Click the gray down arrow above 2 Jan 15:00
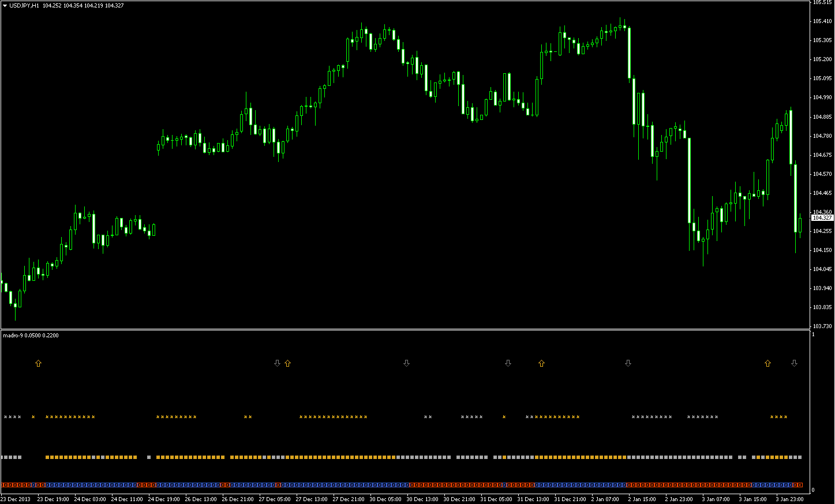Screen dimensions: 835x504 (x=628, y=363)
